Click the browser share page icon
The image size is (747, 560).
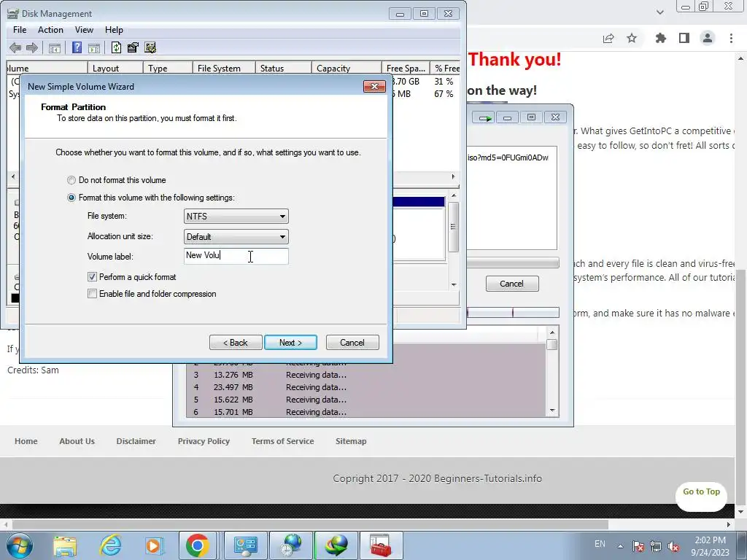608,38
